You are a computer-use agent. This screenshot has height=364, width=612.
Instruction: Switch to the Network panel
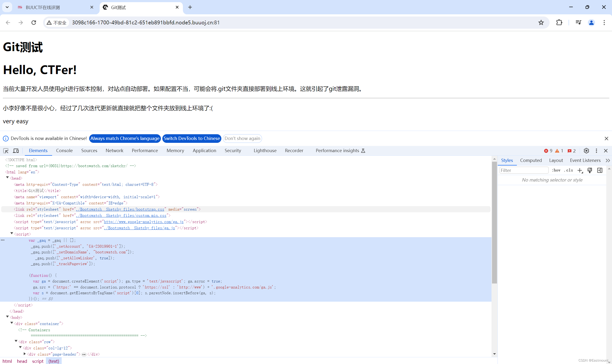click(x=115, y=151)
